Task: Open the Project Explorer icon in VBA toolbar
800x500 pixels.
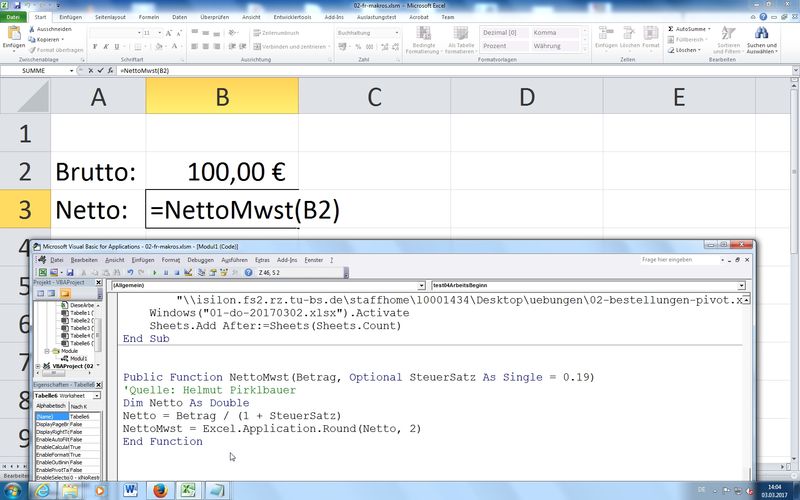Action: click(x=202, y=273)
